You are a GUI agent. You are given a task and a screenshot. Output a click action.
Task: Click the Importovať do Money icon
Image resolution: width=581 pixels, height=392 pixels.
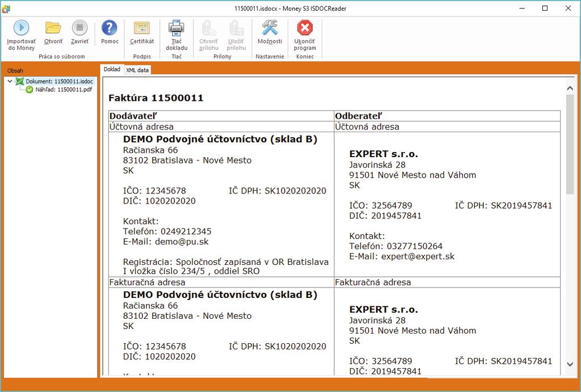21,28
